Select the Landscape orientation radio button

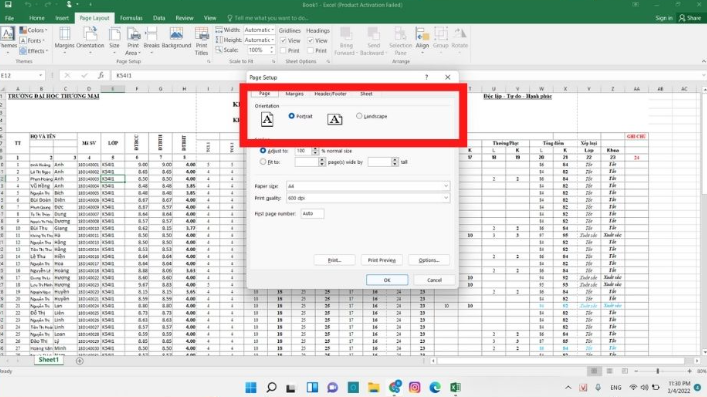[x=359, y=116]
